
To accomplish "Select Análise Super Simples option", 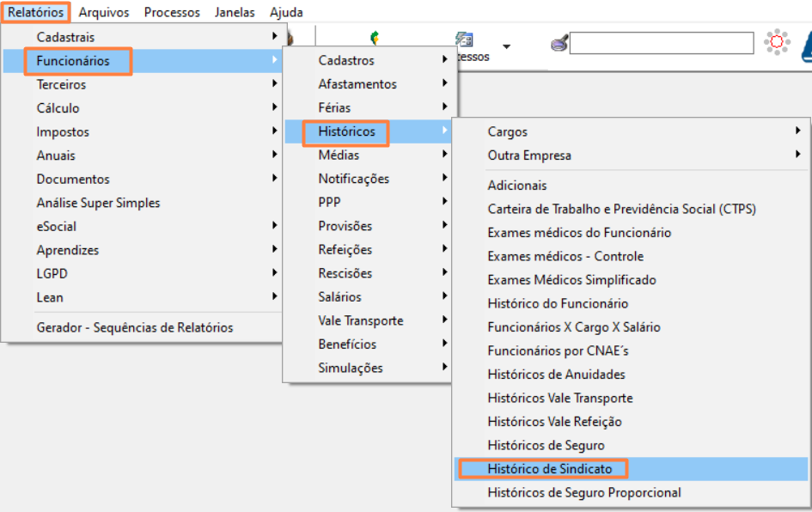I will tap(98, 203).
